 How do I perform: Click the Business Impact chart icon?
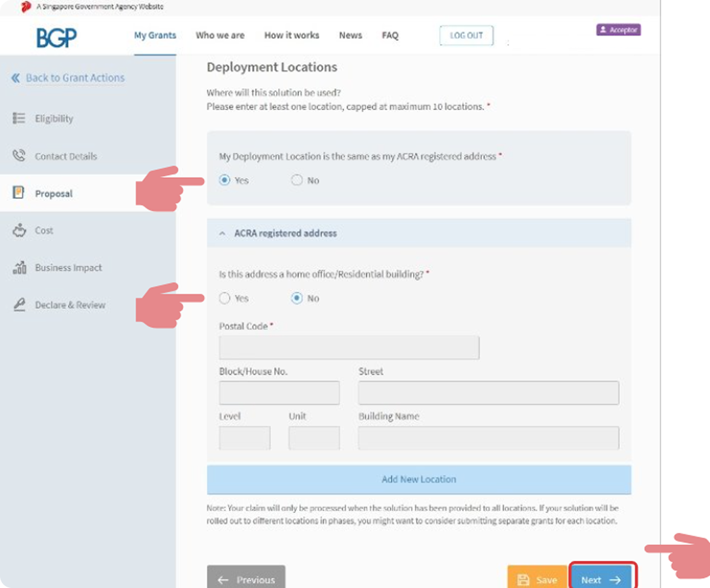(19, 267)
